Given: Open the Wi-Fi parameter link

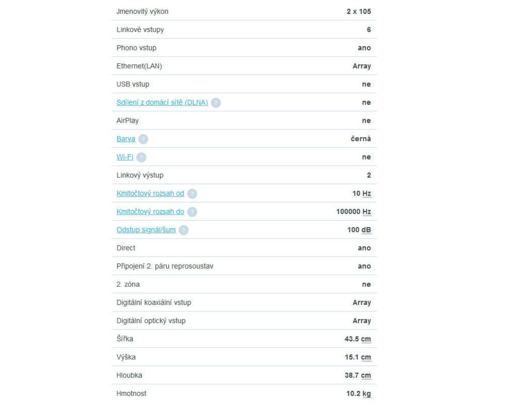Looking at the screenshot, I should [126, 157].
